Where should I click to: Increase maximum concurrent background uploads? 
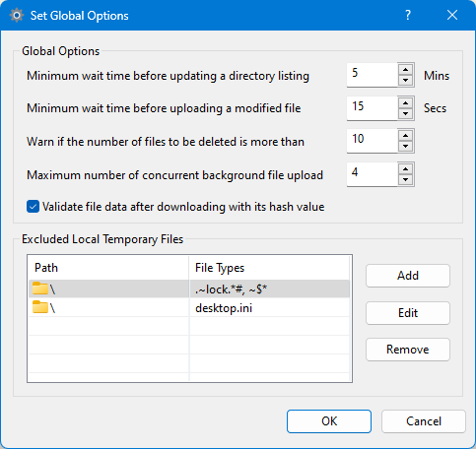[406, 169]
